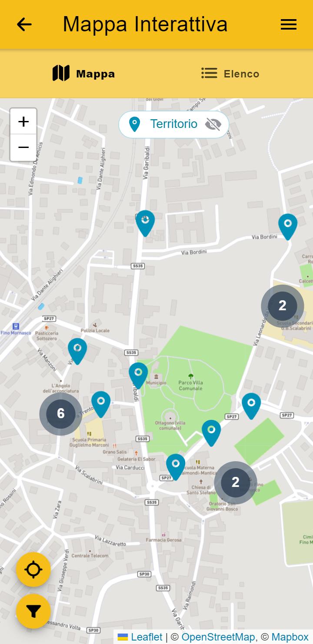313x644 pixels.
Task: Select the marker on Via Garibaldi north
Action: pos(145,223)
